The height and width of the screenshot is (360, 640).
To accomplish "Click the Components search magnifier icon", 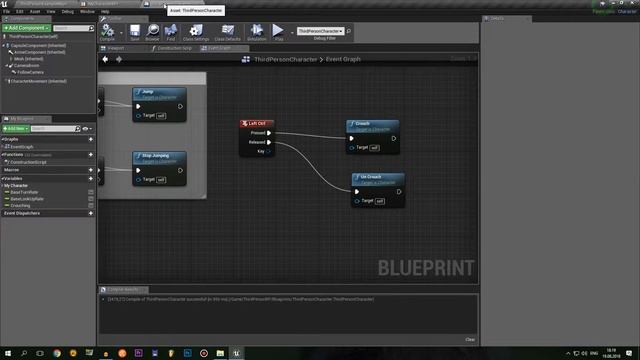I will [91, 28].
